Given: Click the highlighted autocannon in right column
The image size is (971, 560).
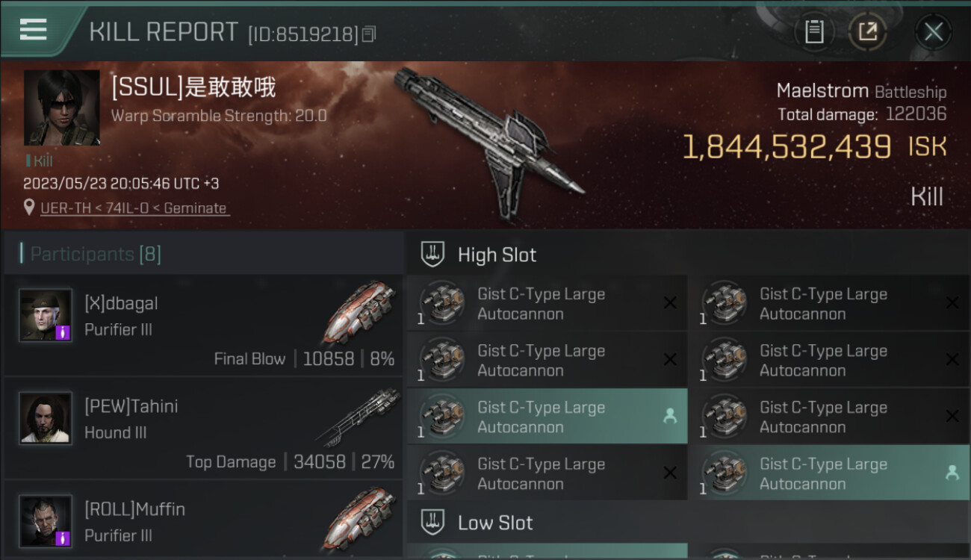Looking at the screenshot, I should [829, 473].
